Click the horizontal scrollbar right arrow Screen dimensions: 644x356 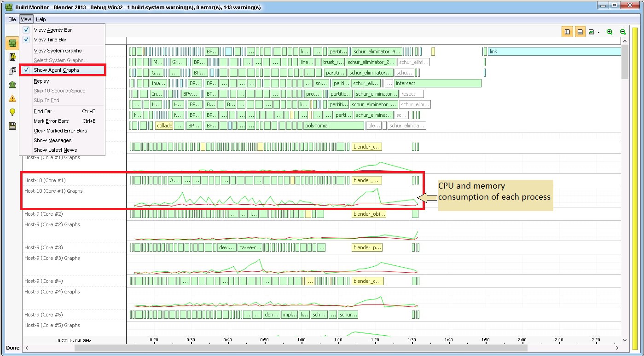tap(617, 348)
